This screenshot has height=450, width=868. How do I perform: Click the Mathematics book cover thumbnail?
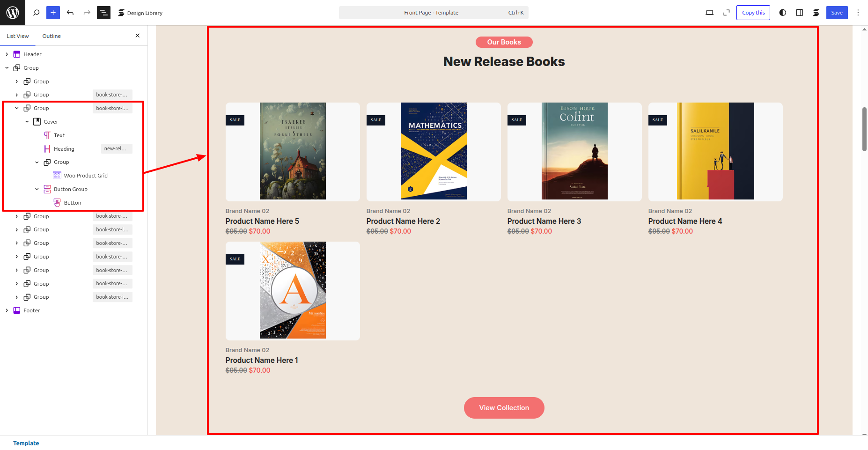click(x=434, y=151)
